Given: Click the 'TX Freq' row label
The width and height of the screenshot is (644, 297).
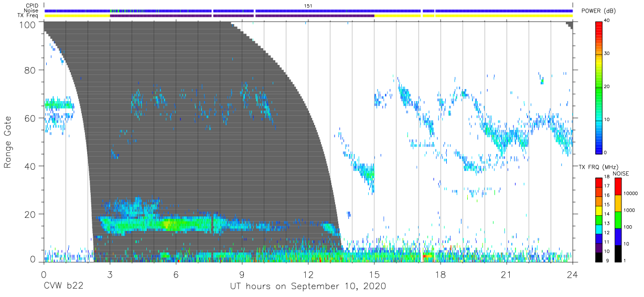Looking at the screenshot, I should pos(29,16).
